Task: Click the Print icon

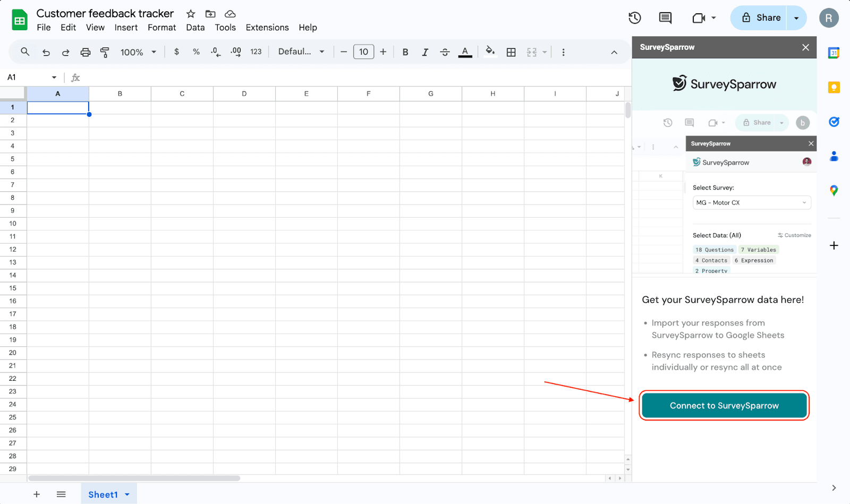Action: (x=85, y=52)
